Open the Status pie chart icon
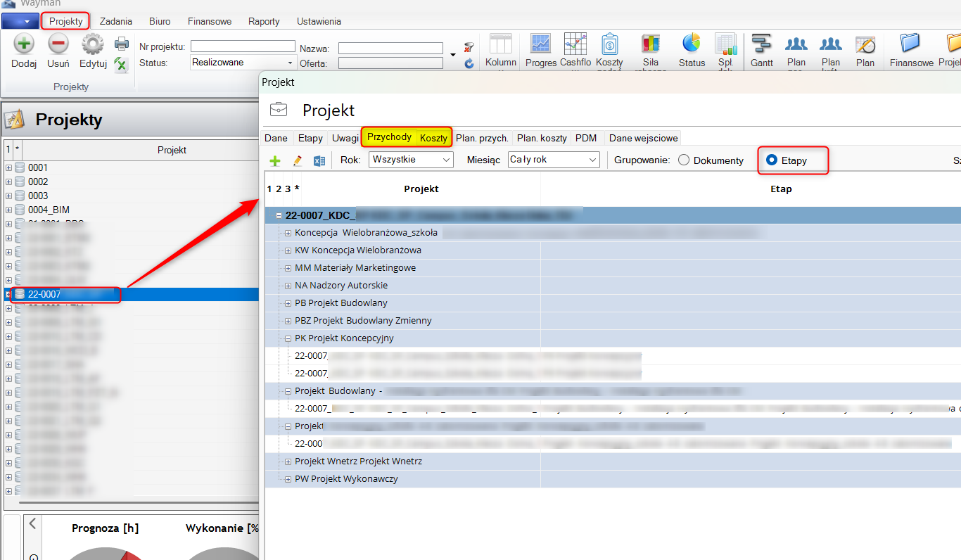Image resolution: width=961 pixels, height=560 pixels. 692,44
